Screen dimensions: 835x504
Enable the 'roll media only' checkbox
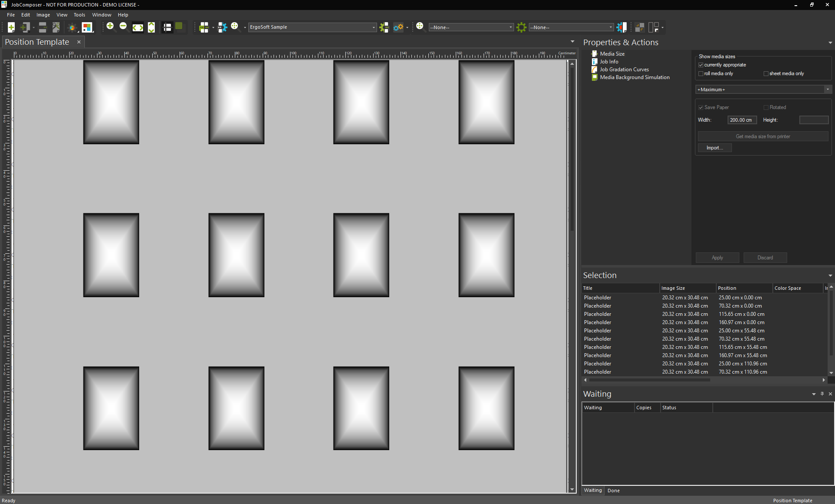click(701, 74)
